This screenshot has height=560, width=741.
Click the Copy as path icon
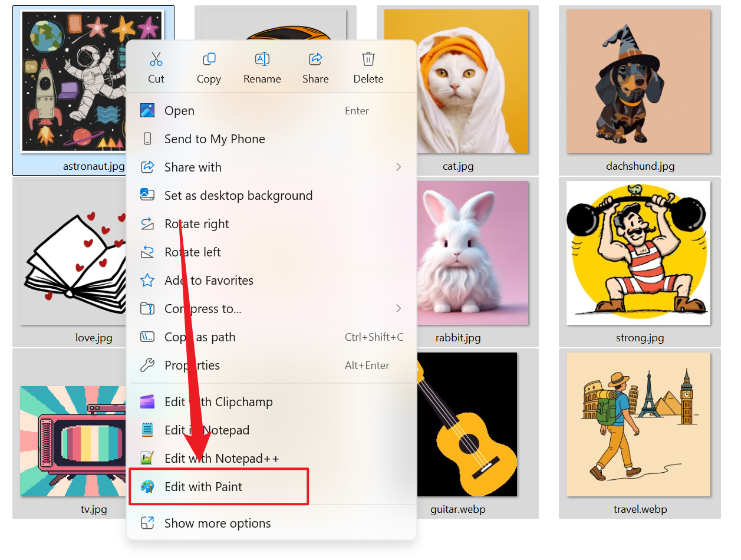point(147,337)
